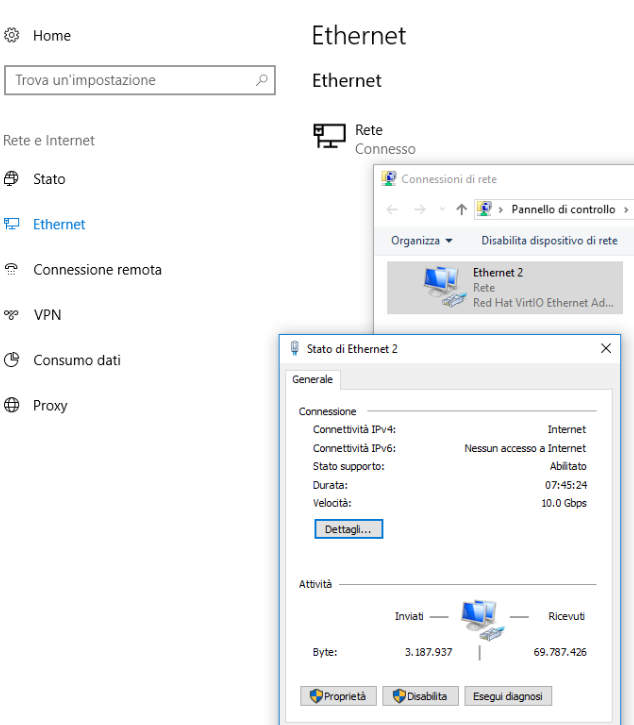Click the Home gear icon
The height and width of the screenshot is (725, 634).
12,35
